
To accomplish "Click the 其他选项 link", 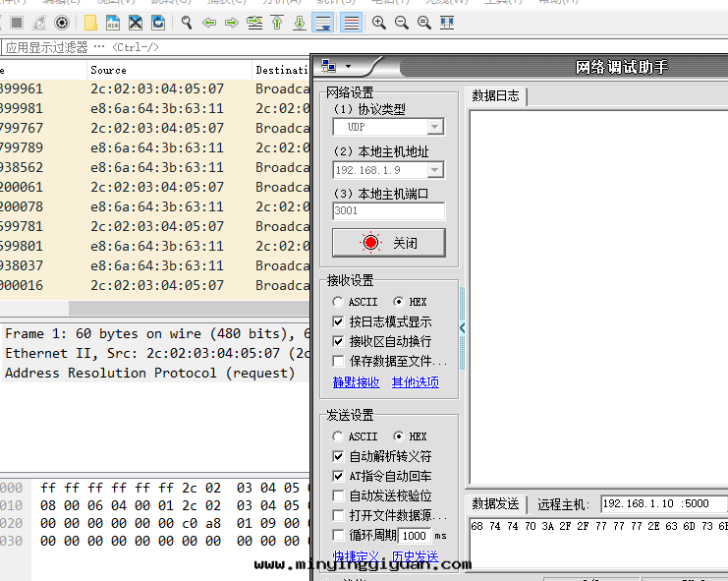I will point(416,382).
